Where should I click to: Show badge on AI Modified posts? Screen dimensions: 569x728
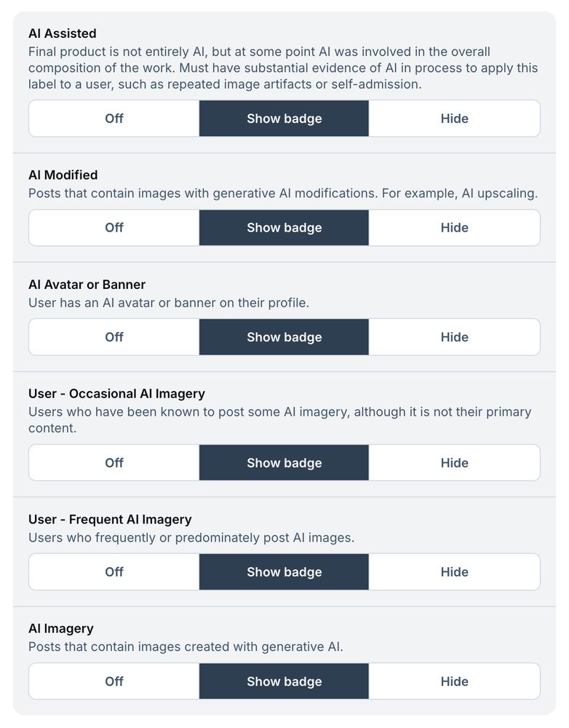pyautogui.click(x=284, y=227)
